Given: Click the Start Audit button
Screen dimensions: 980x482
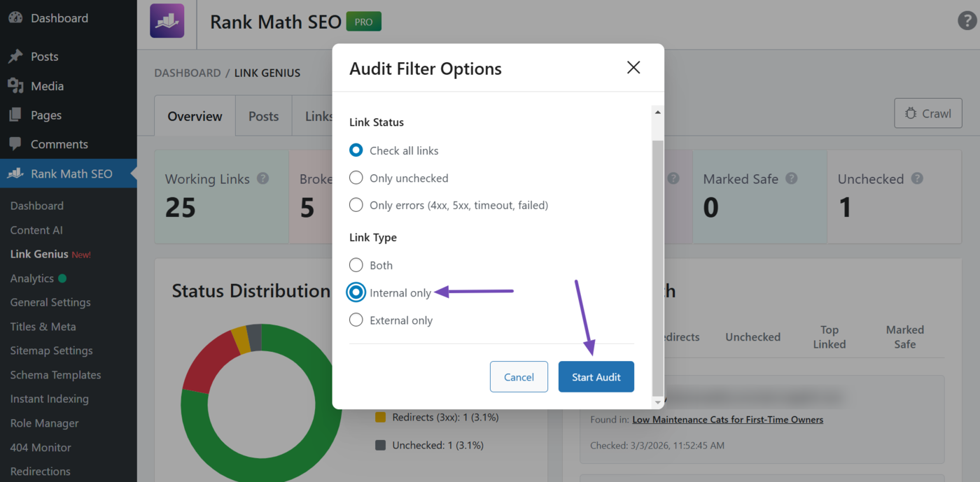Looking at the screenshot, I should [x=596, y=376].
